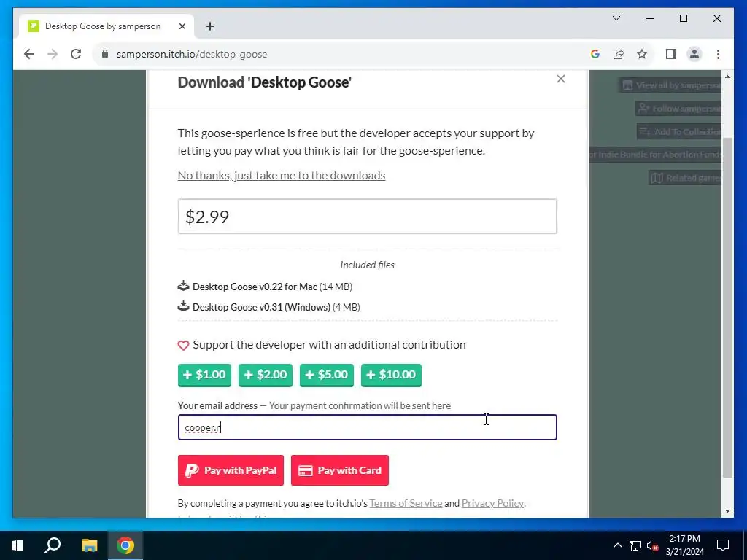Select 'Desktop Goose v0.31 (Windows)' text
This screenshot has height=560, width=747.
click(262, 307)
